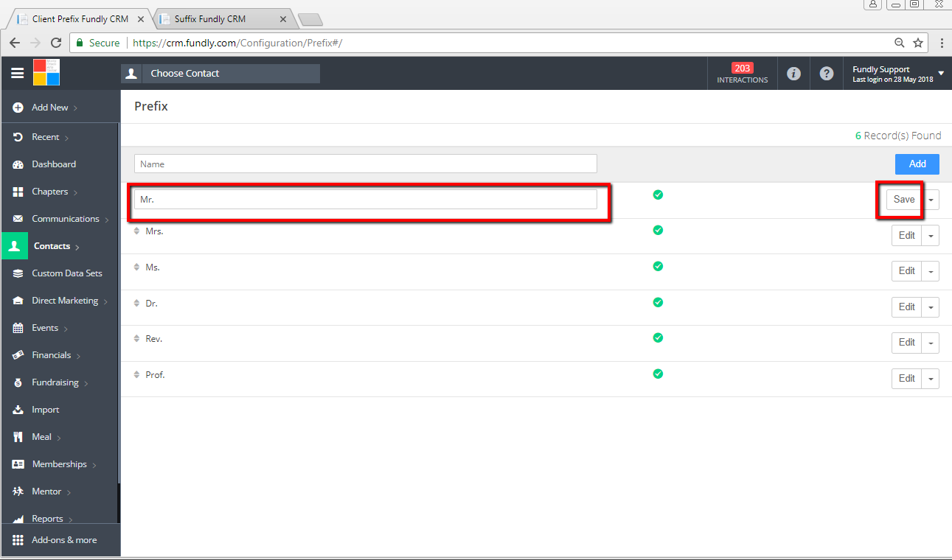Viewport: 952px width, 560px height.
Task: Click the browser zoom magnifier icon
Action: [900, 43]
